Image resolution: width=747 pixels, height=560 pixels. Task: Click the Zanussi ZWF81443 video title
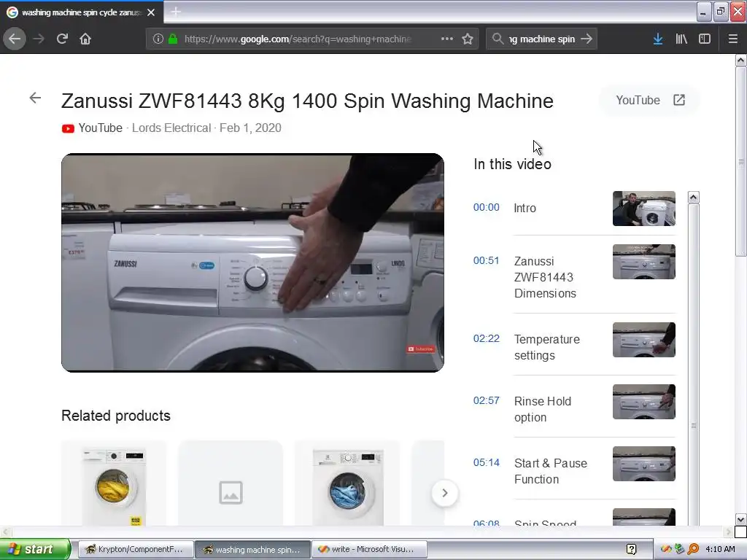[x=307, y=101]
